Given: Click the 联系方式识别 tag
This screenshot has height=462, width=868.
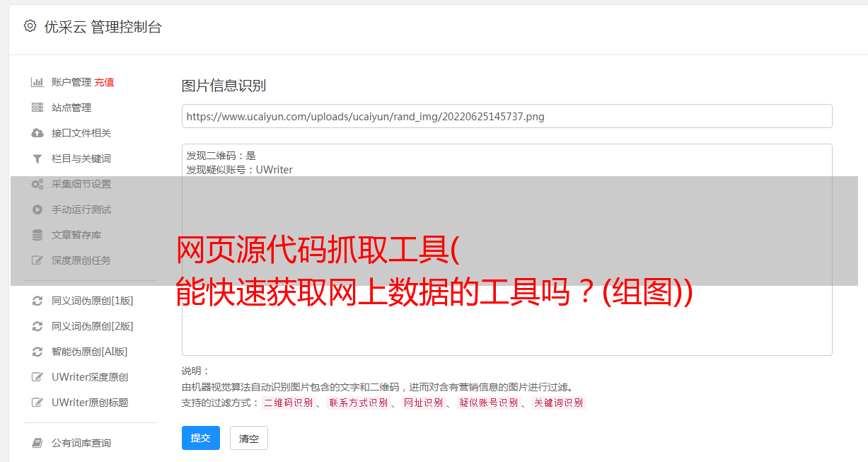Looking at the screenshot, I should [x=358, y=403].
